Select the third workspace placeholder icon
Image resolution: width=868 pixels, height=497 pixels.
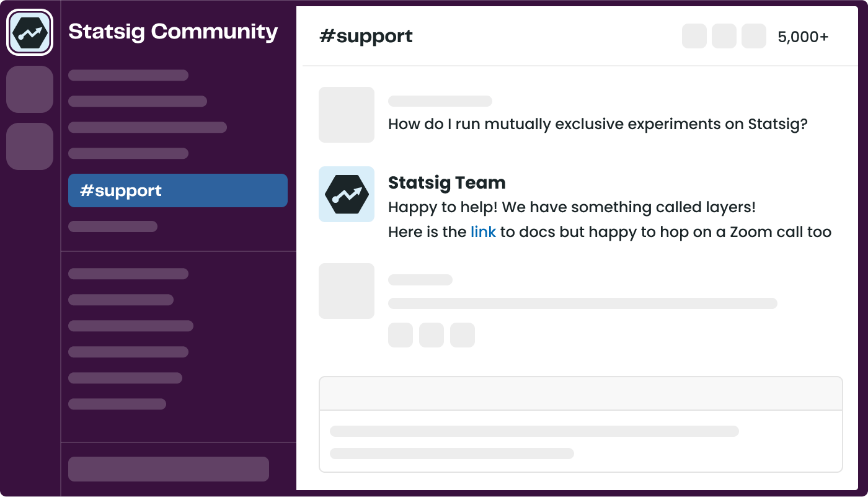[x=29, y=146]
